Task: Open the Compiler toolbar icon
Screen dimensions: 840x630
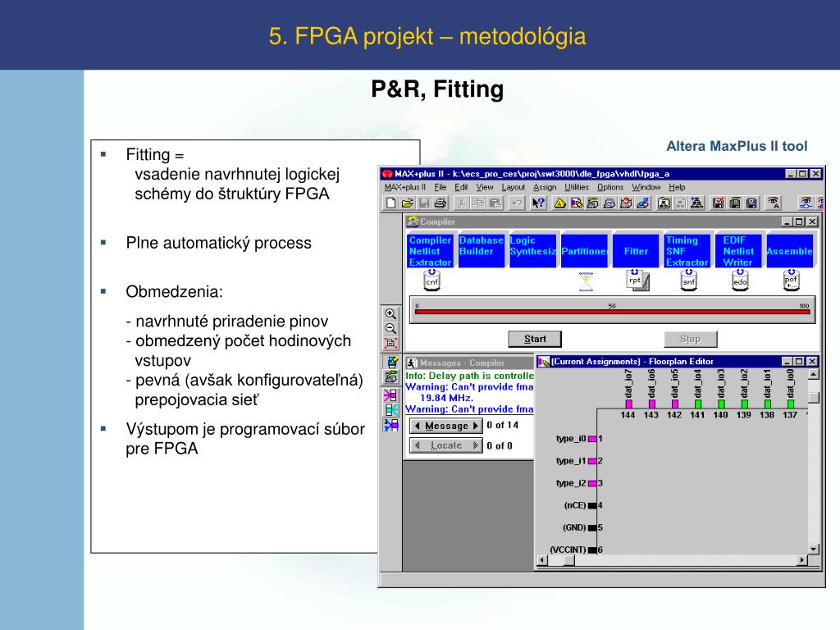Action: (592, 203)
